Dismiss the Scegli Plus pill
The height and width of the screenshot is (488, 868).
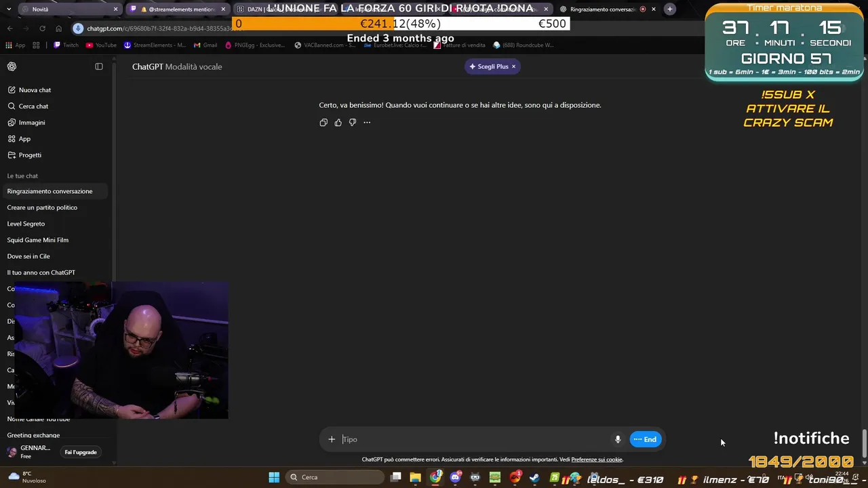[x=513, y=66]
